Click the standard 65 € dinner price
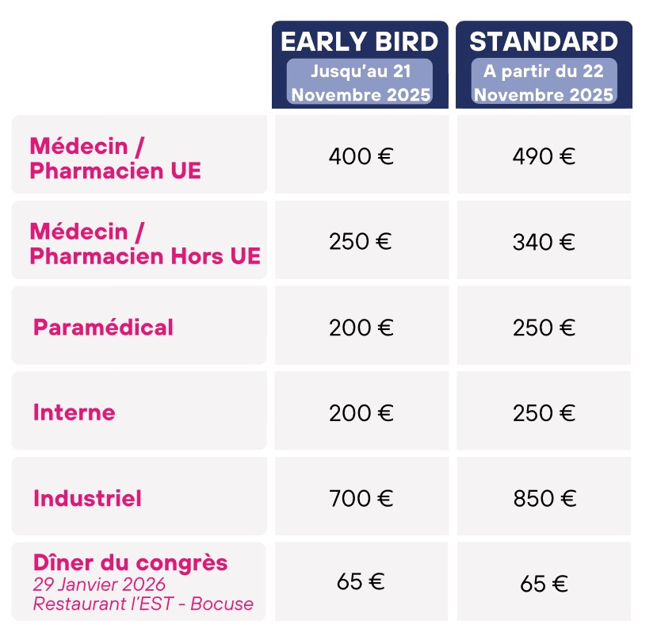This screenshot has width=661, height=644. click(x=544, y=584)
